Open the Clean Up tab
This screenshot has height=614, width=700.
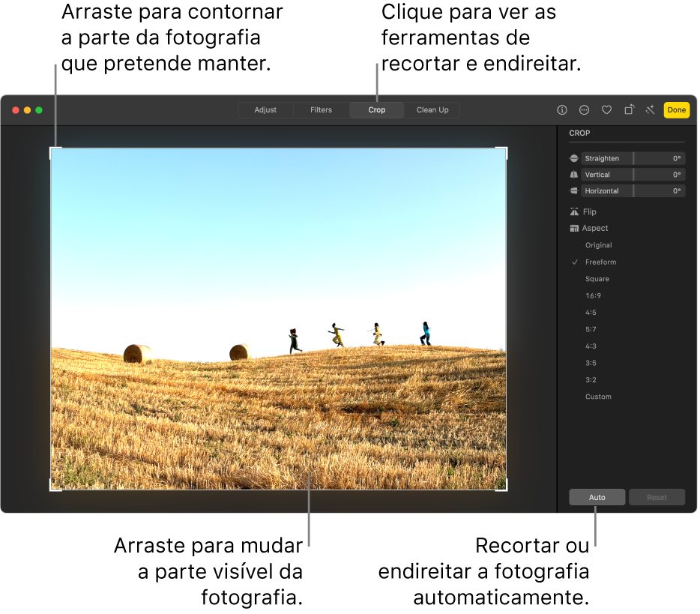click(434, 110)
